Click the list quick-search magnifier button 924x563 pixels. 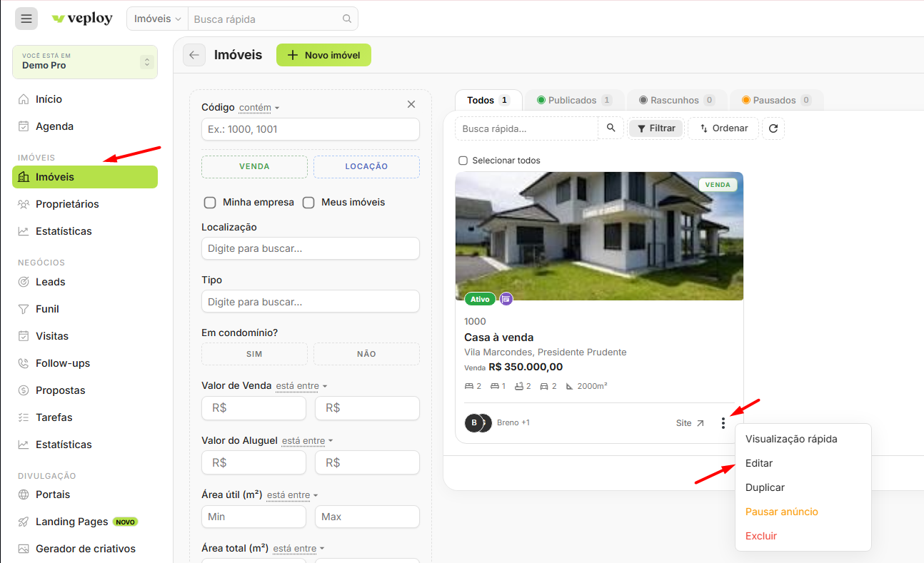pos(611,128)
